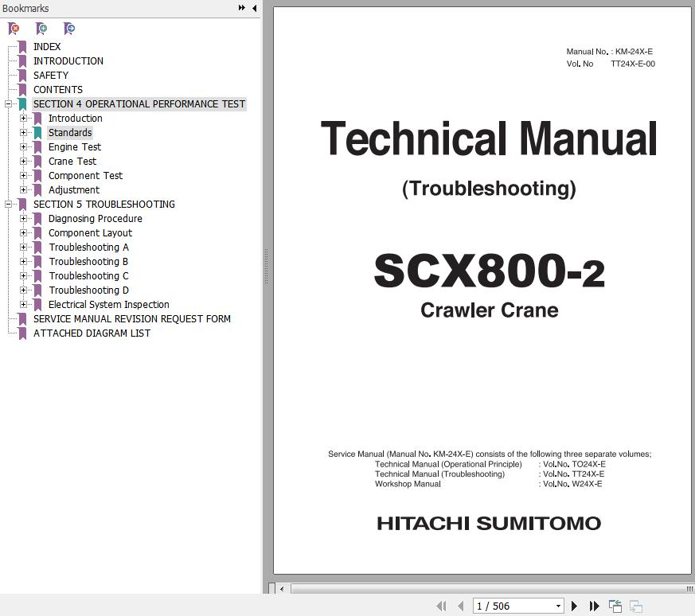
Task: Open the Component Layout bookmark
Action: coord(90,233)
